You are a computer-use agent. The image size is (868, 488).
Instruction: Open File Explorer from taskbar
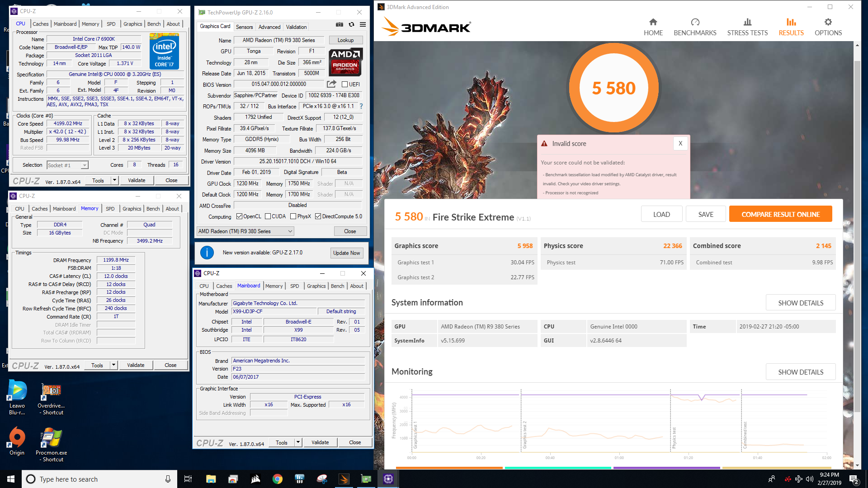(211, 479)
